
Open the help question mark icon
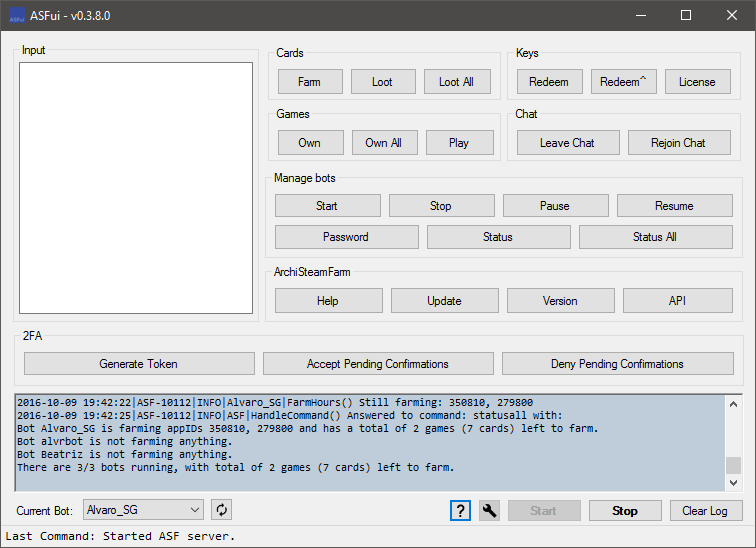[x=460, y=510]
